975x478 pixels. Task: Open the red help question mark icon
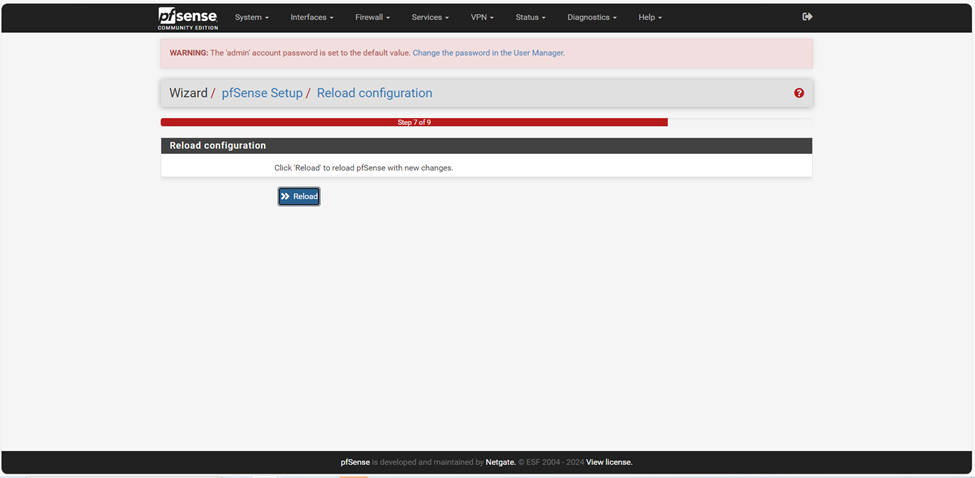pos(798,93)
